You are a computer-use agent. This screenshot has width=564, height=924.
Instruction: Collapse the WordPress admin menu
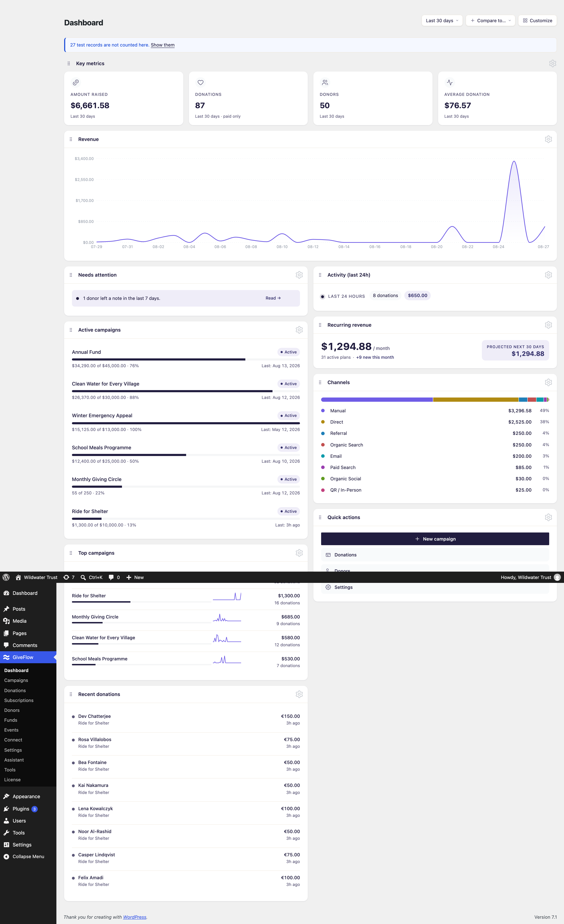(28, 857)
